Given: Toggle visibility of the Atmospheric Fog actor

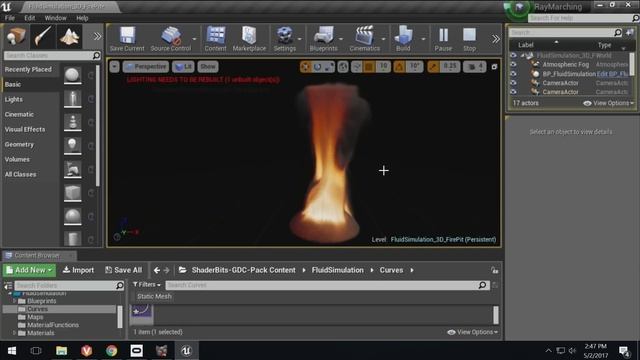Looking at the screenshot, I should (513, 64).
